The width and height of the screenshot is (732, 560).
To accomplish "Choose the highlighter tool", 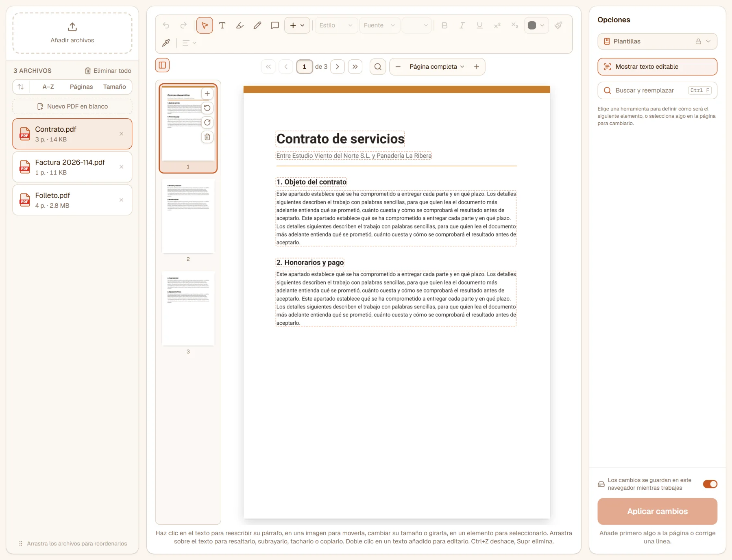I will click(x=240, y=26).
